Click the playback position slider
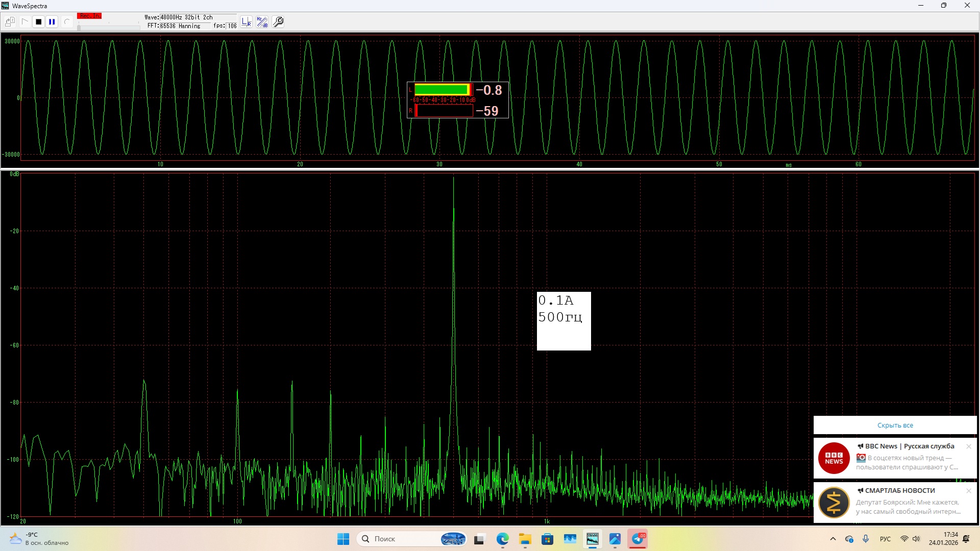This screenshot has height=551, width=980. 108,27
